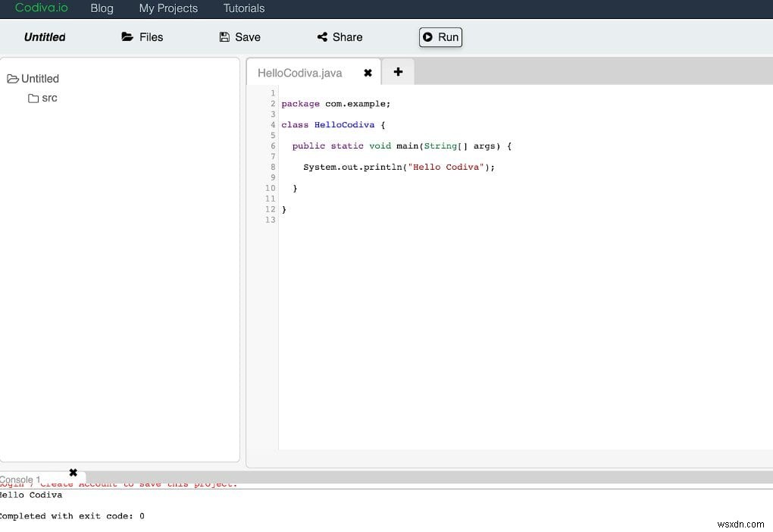Select the Untitled tree label

click(40, 79)
